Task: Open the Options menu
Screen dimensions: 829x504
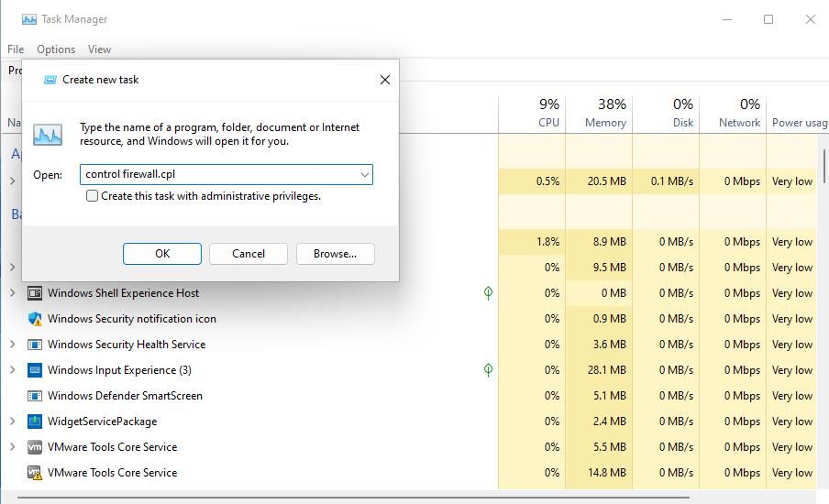Action: [56, 49]
